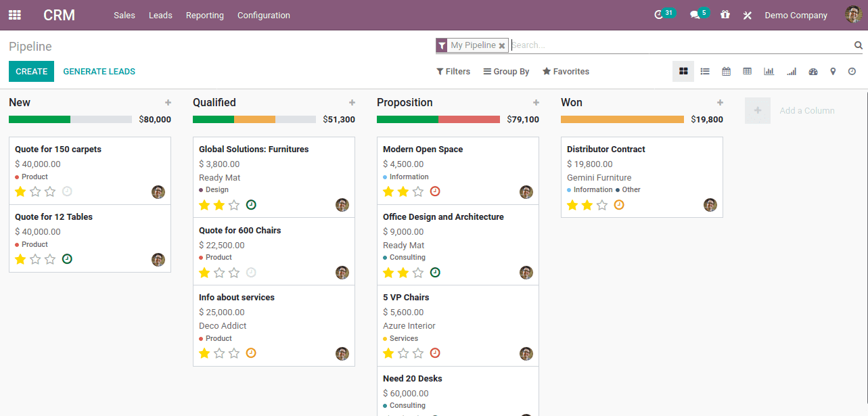Image resolution: width=868 pixels, height=416 pixels.
Task: Toggle third star on Office Design and Architecture
Action: 418,273
